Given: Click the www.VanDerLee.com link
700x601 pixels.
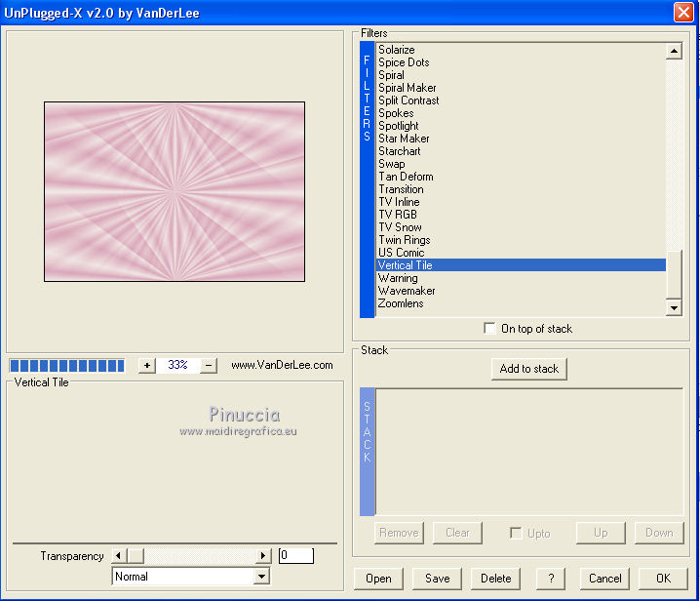Looking at the screenshot, I should click(282, 365).
